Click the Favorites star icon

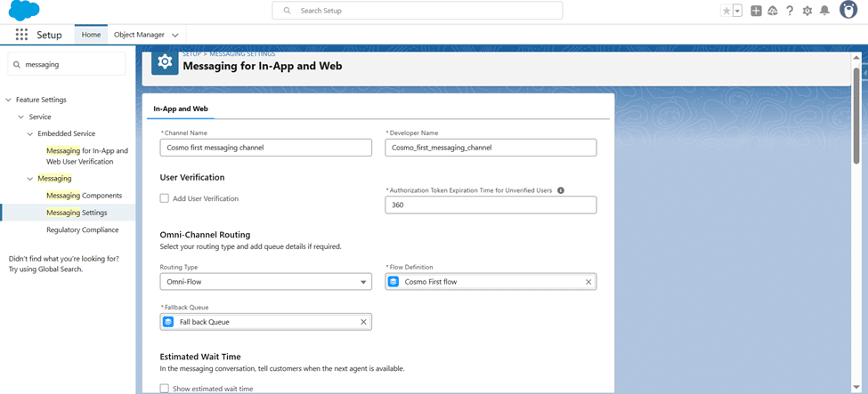[726, 11]
